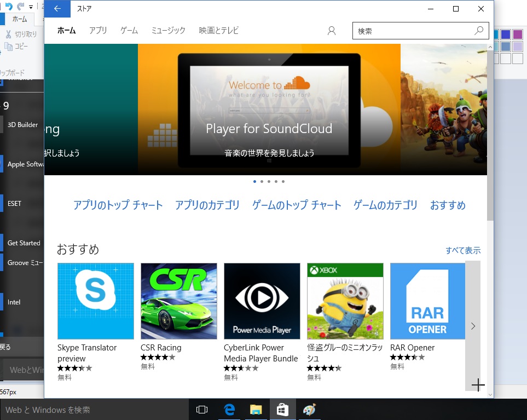Switch to Paint on the taskbar
The height and width of the screenshot is (420, 527).
click(309, 410)
